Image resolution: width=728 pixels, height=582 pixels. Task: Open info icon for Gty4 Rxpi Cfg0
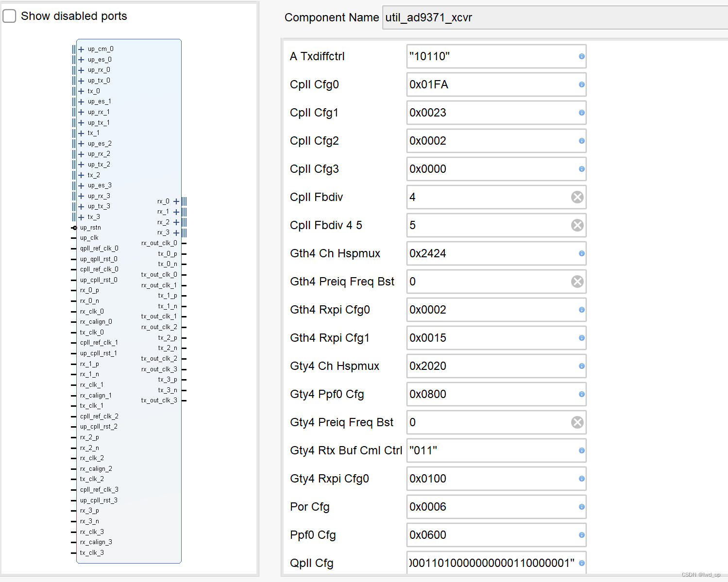click(581, 479)
